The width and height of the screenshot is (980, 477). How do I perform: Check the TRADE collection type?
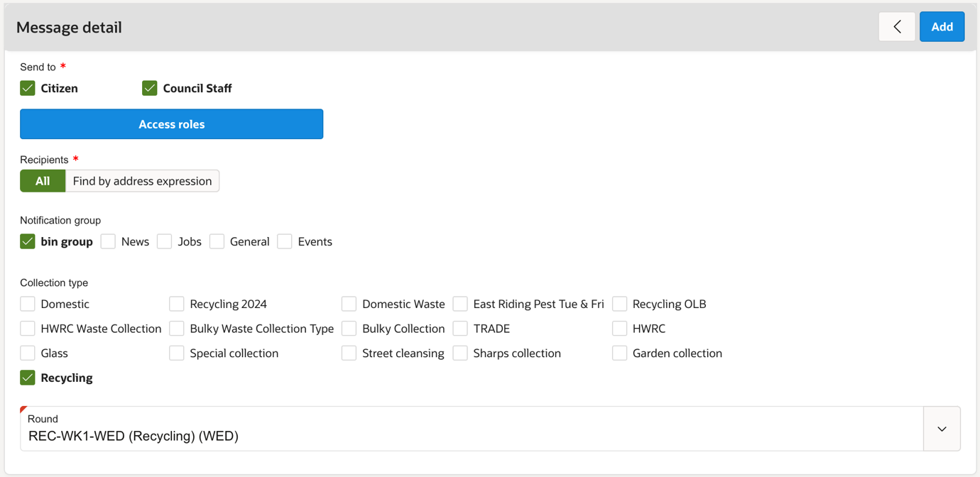coord(460,329)
